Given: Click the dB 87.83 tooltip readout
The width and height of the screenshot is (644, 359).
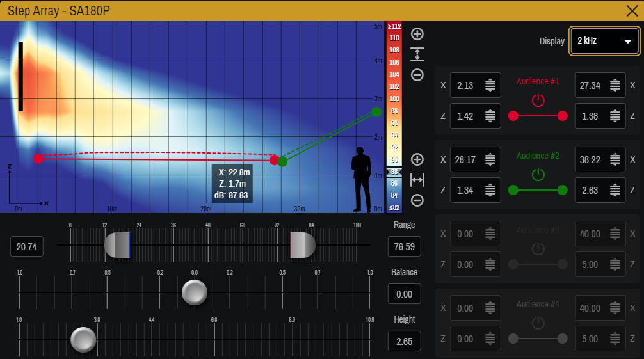Looking at the screenshot, I should click(231, 196).
